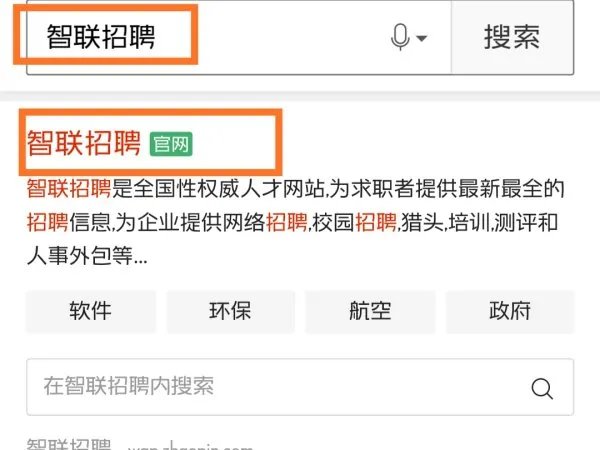Image resolution: width=600 pixels, height=450 pixels.
Task: Click the result description starting 智联招聘是全国性
Action: click(295, 222)
